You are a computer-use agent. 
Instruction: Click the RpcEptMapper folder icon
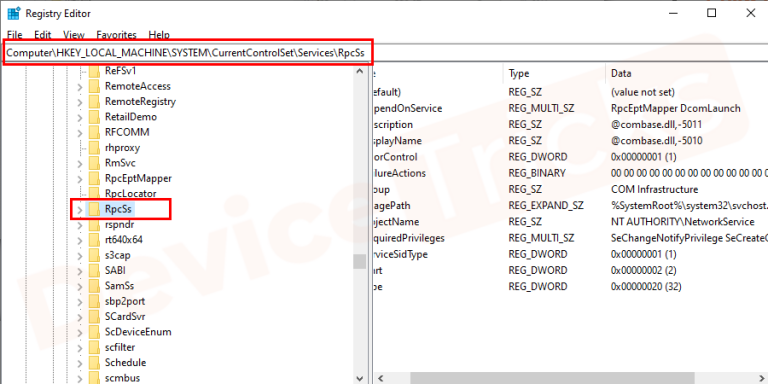coord(94,178)
